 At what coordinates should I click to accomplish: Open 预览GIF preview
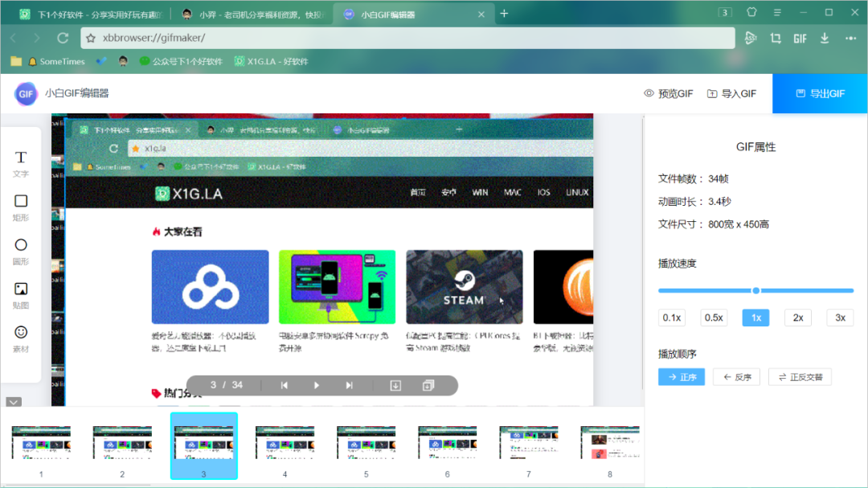coord(668,93)
